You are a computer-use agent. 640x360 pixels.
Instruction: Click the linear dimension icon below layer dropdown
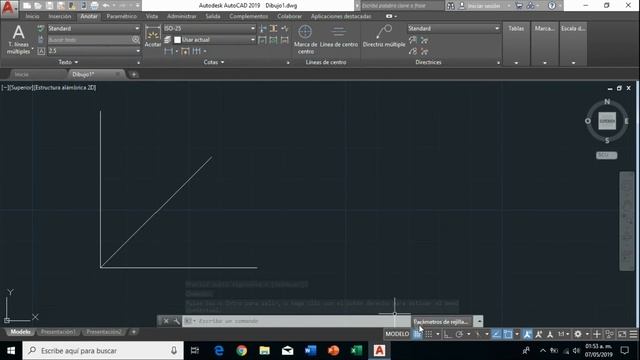point(168,51)
